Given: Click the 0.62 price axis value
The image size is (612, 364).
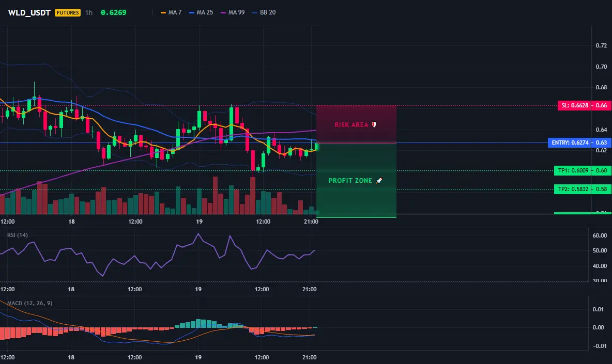Looking at the screenshot, I should (601, 150).
